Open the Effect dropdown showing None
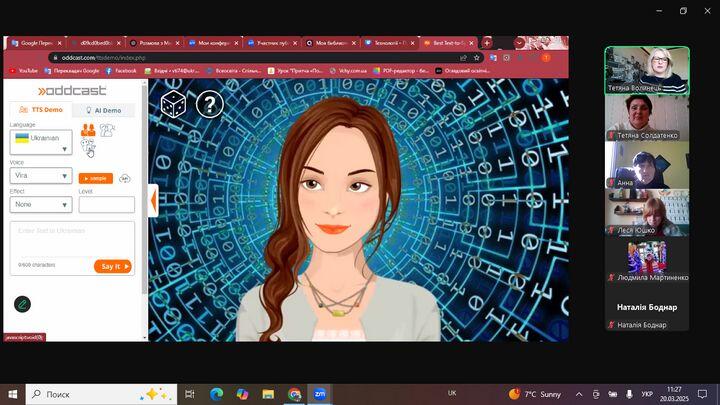720x405 pixels. 41,205
